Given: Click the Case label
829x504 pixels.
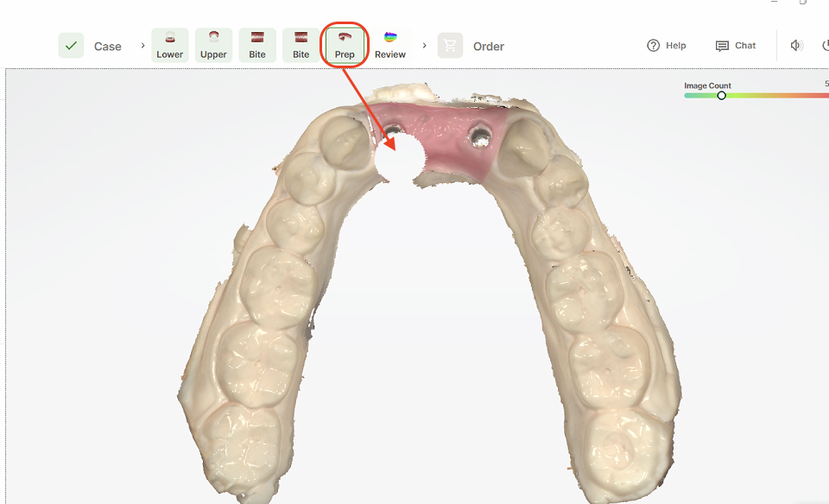Looking at the screenshot, I should 108,47.
